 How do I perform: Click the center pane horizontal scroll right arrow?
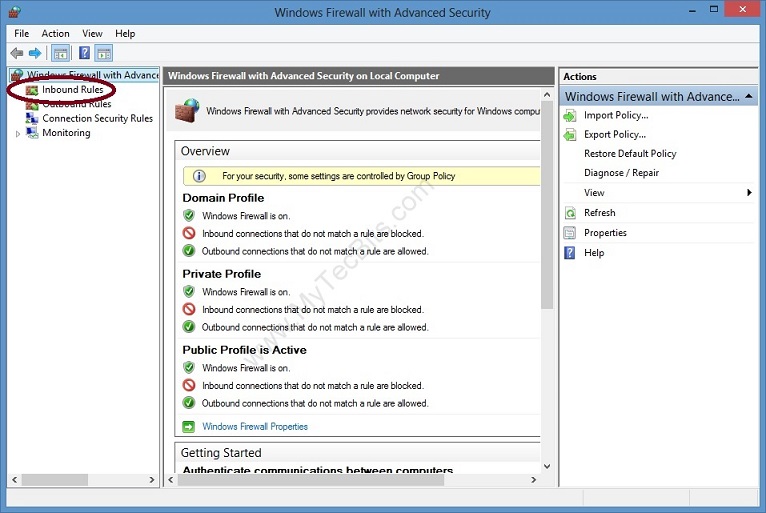(x=533, y=480)
